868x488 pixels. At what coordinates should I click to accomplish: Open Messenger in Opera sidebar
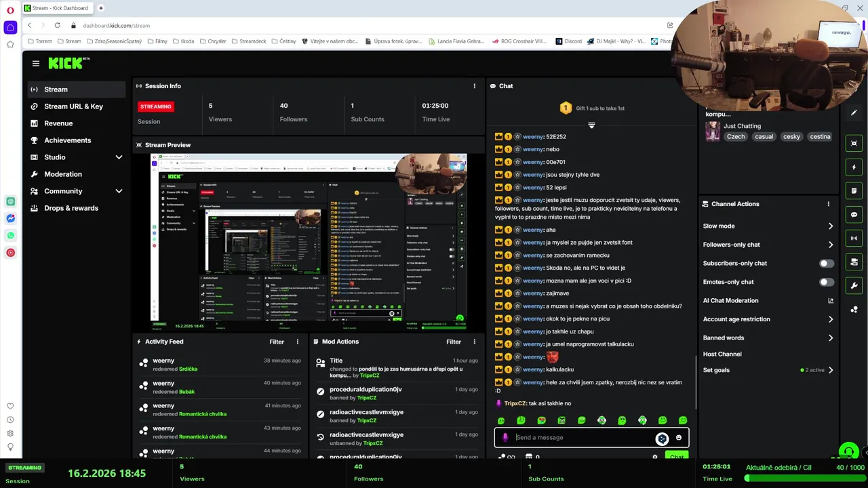pyautogui.click(x=10, y=218)
